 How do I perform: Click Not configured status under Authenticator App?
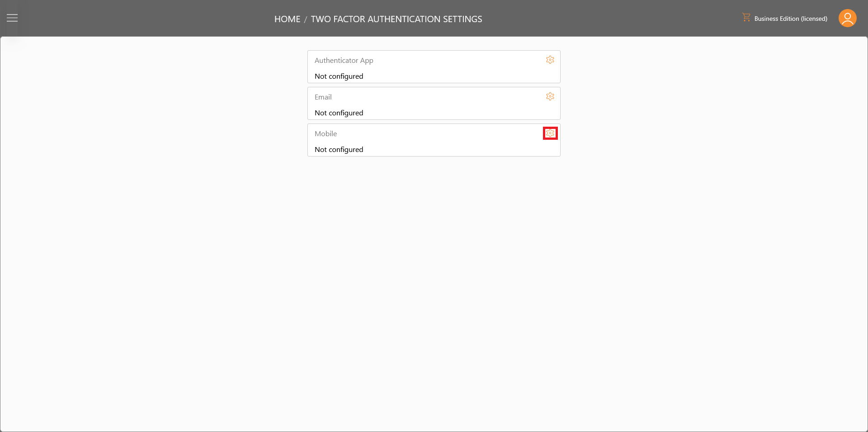tap(339, 76)
